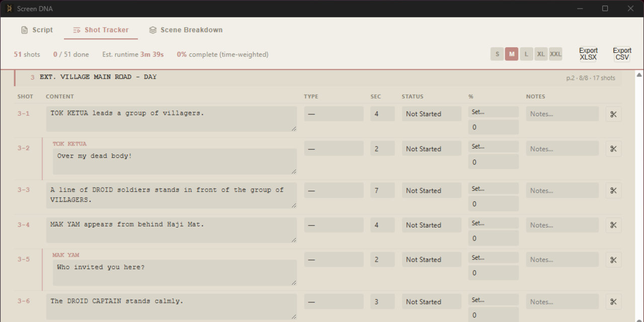Click the Notes field for shot 3-2
The width and height of the screenshot is (644, 322).
click(x=562, y=148)
